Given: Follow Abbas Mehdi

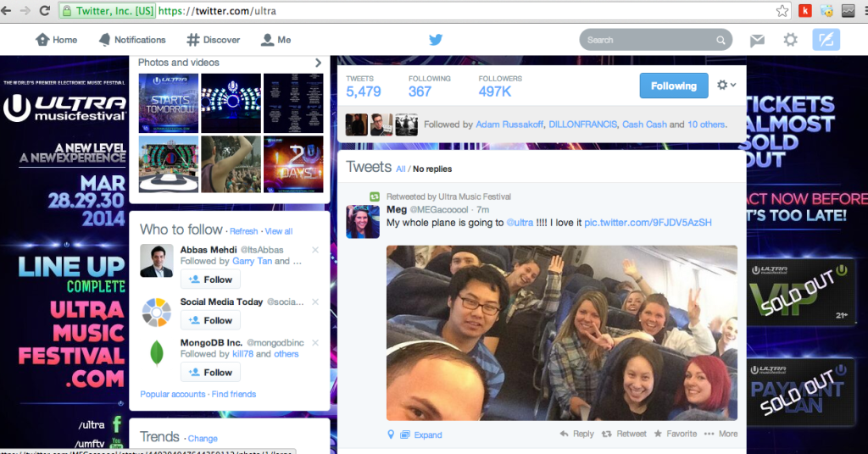Looking at the screenshot, I should tap(210, 280).
